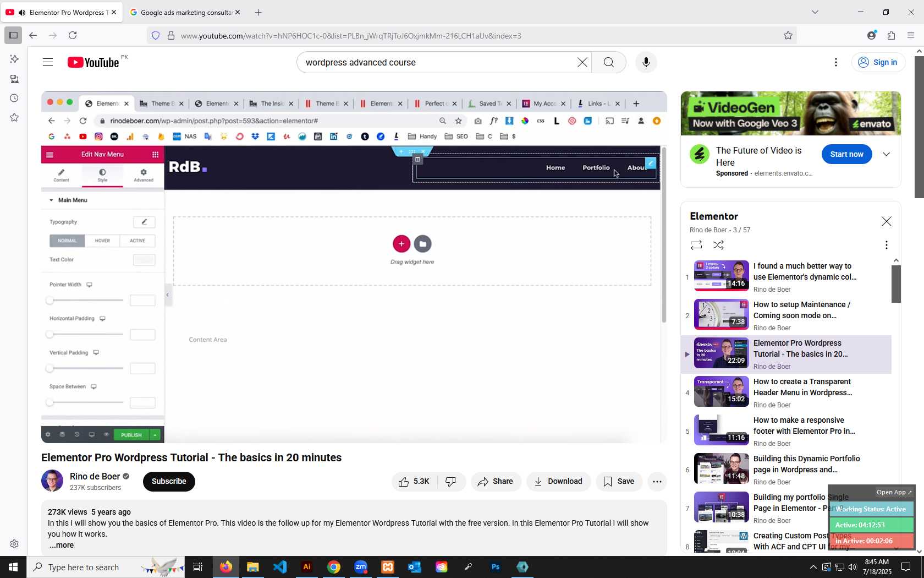Toggle the Firefox sidebar button
This screenshot has width=924, height=578.
(13, 35)
